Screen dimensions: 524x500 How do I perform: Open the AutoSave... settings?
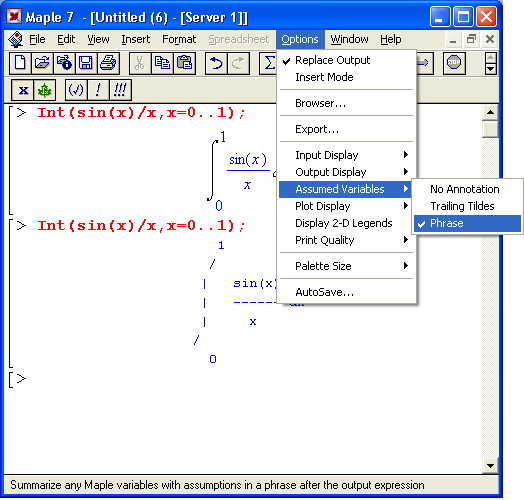click(346, 292)
